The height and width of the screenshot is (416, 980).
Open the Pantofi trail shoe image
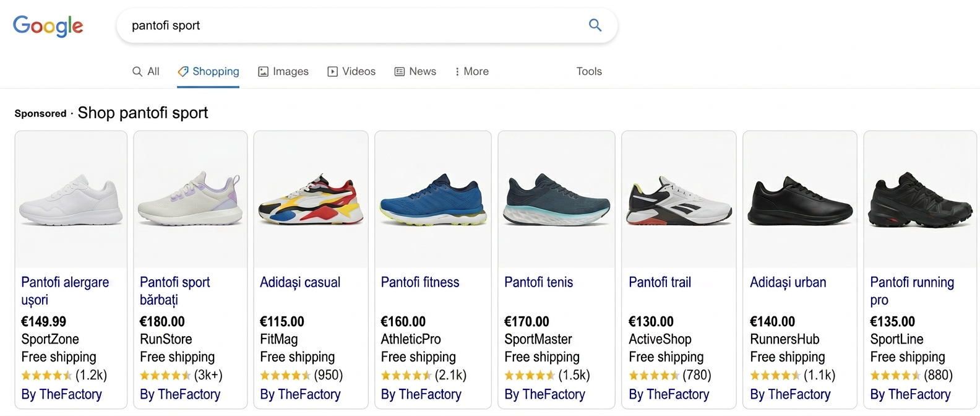[679, 199]
